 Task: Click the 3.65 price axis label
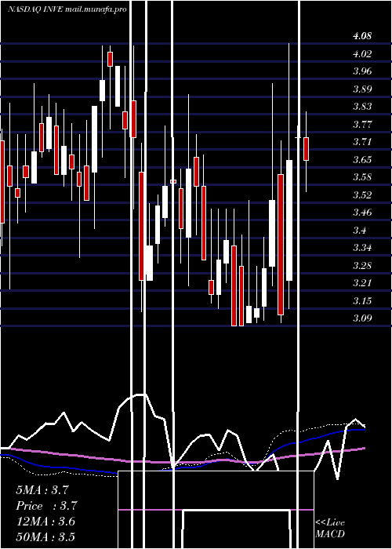(x=362, y=160)
